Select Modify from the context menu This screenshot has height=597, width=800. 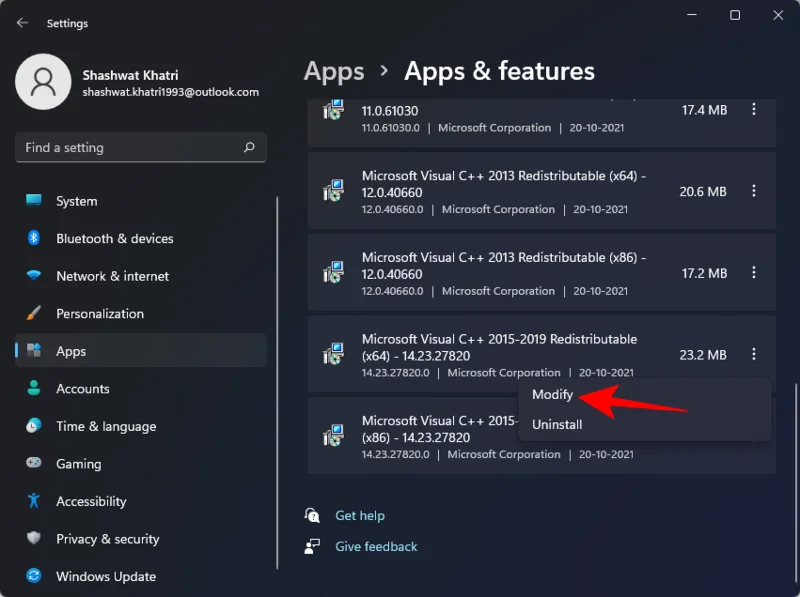pyautogui.click(x=553, y=394)
